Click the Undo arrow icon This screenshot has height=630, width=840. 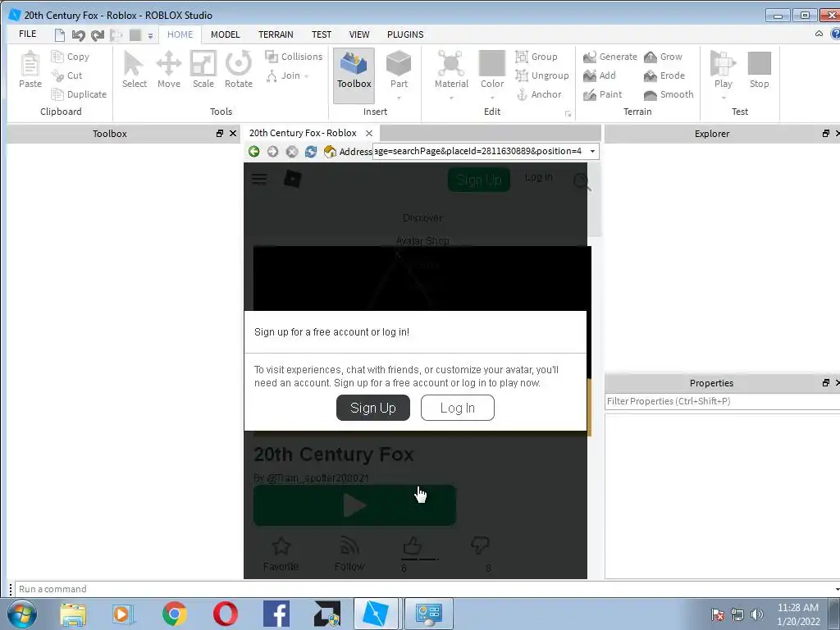[x=78, y=35]
